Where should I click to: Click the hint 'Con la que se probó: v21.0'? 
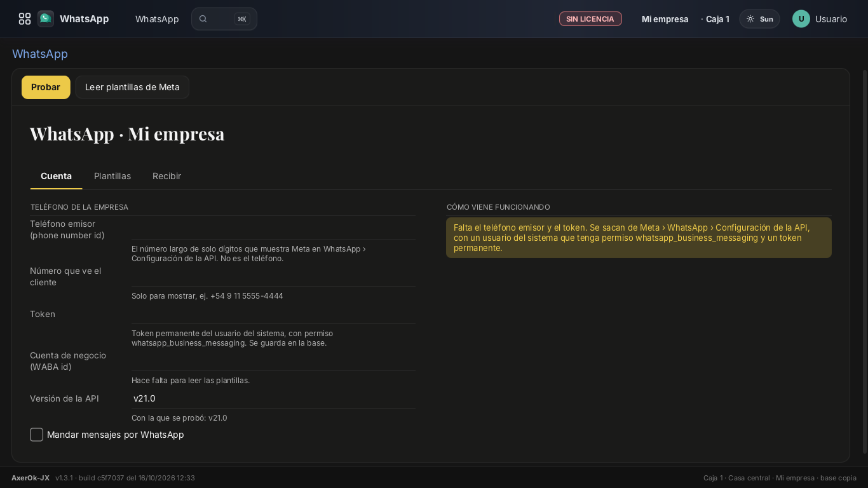pos(179,418)
